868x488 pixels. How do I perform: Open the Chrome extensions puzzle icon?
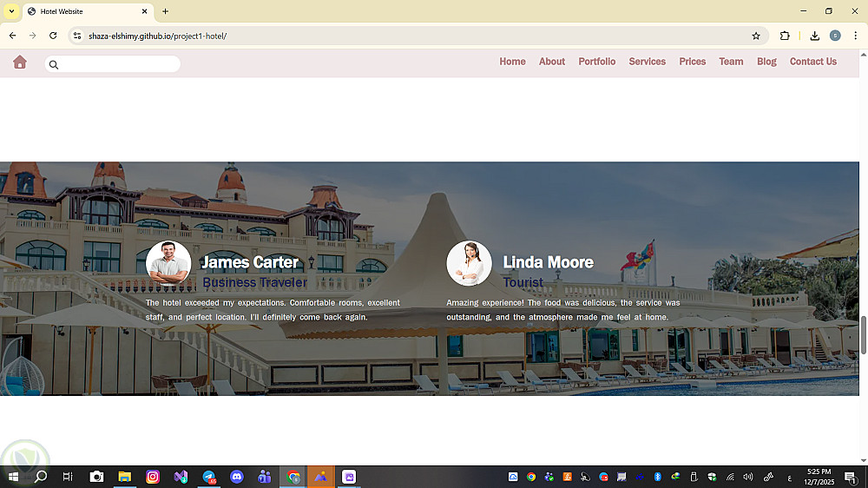pyautogui.click(x=785, y=36)
